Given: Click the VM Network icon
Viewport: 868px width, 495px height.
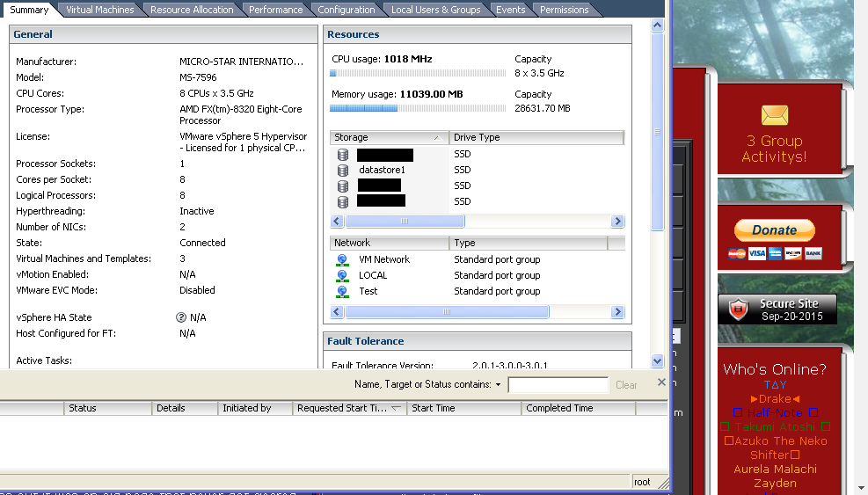Looking at the screenshot, I should click(x=342, y=259).
